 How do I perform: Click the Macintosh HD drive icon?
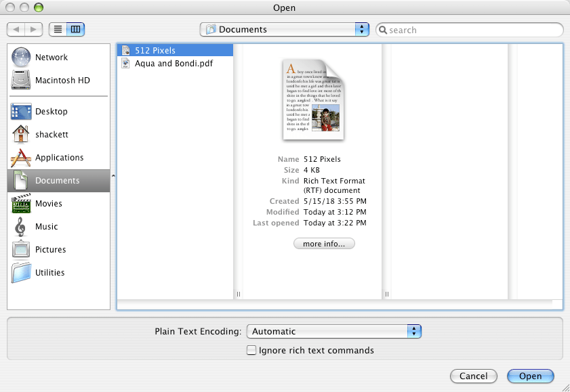point(21,80)
